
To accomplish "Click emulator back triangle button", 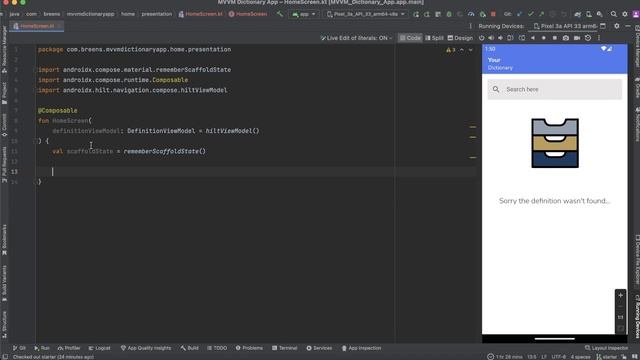I will click(533, 38).
